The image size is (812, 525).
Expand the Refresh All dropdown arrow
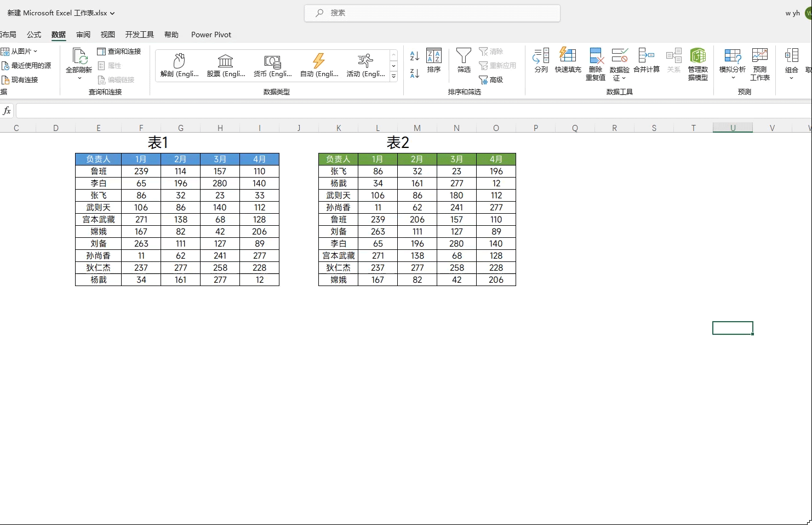coord(79,78)
